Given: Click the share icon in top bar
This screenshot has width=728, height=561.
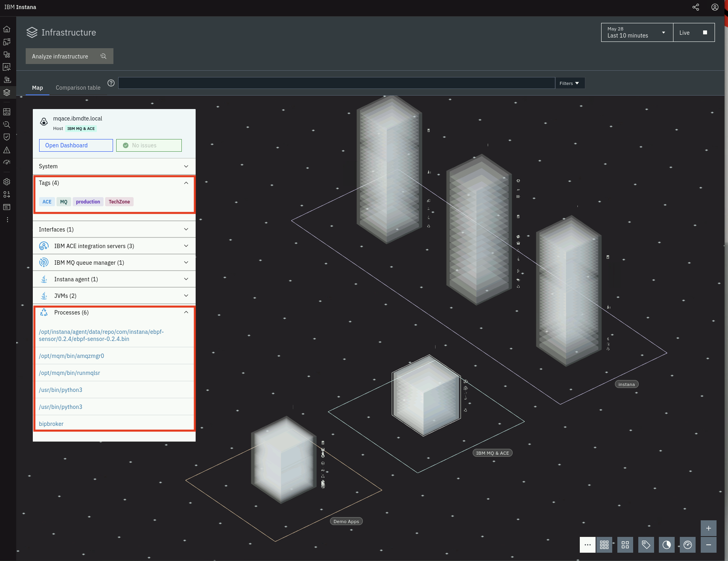Looking at the screenshot, I should (x=696, y=7).
